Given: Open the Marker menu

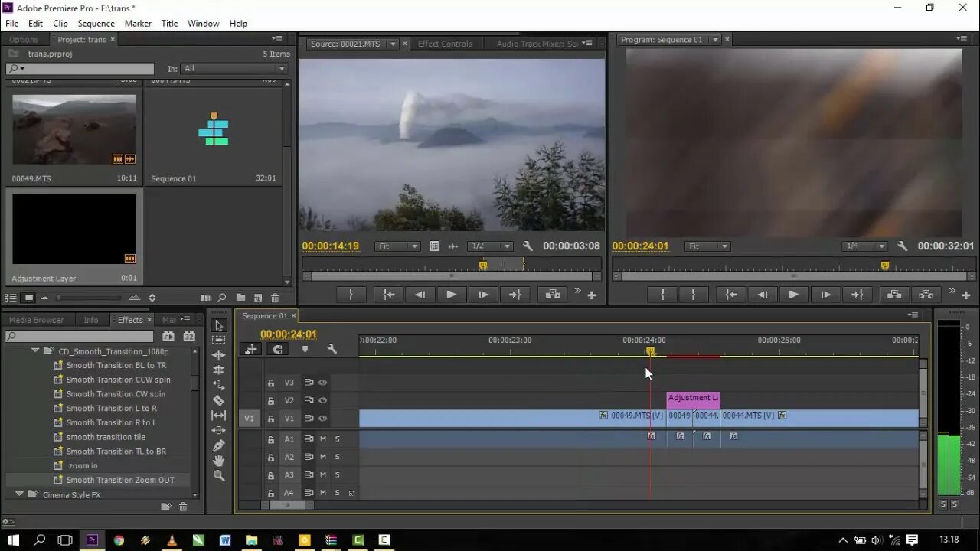Looking at the screenshot, I should pyautogui.click(x=138, y=24).
